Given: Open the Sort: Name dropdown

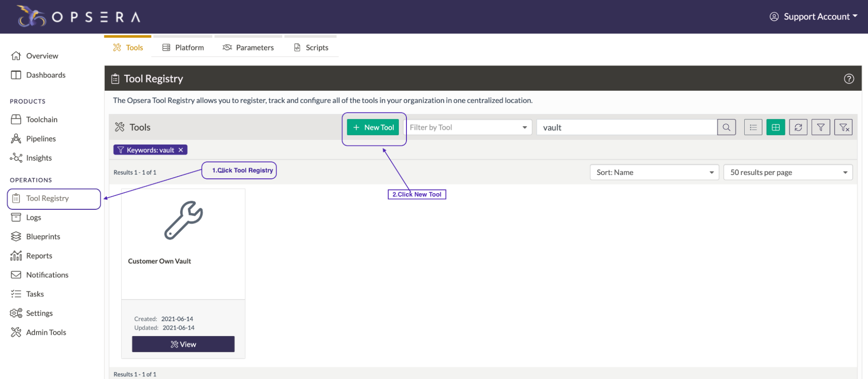Looking at the screenshot, I should tap(654, 172).
